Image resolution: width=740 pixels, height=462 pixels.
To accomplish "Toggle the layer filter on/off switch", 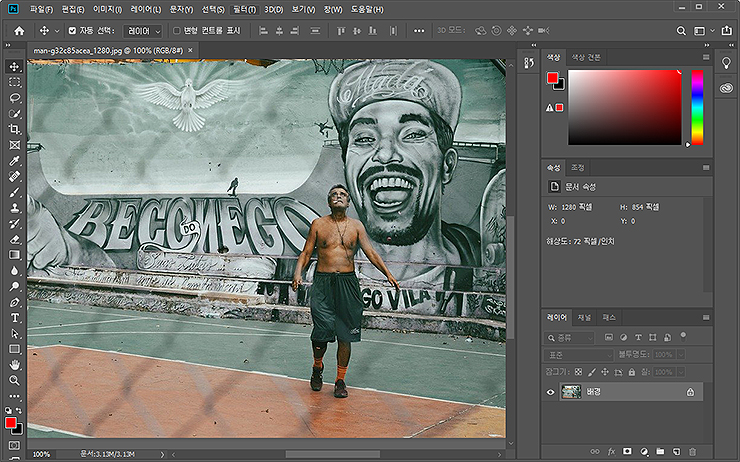I will point(683,336).
